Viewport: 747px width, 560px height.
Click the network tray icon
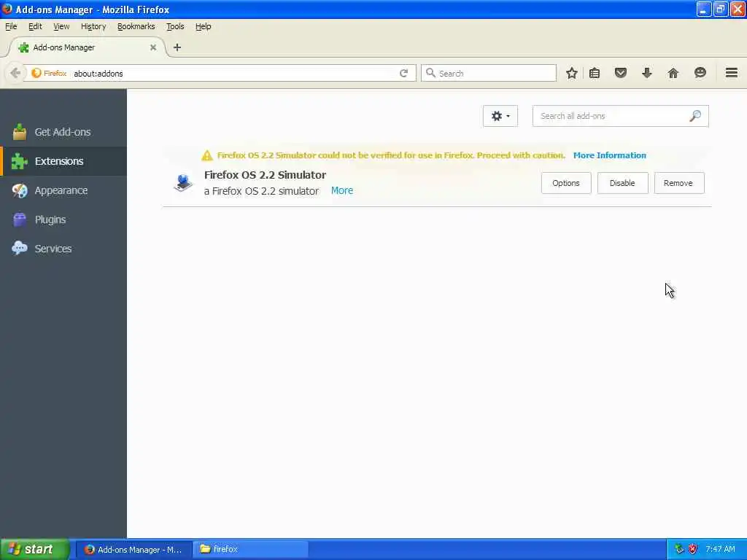pos(679,549)
